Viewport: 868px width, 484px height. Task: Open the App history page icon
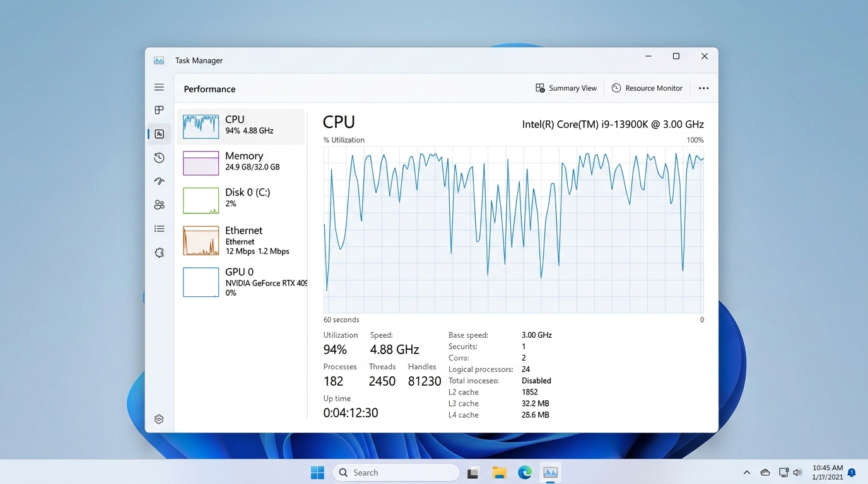(159, 158)
